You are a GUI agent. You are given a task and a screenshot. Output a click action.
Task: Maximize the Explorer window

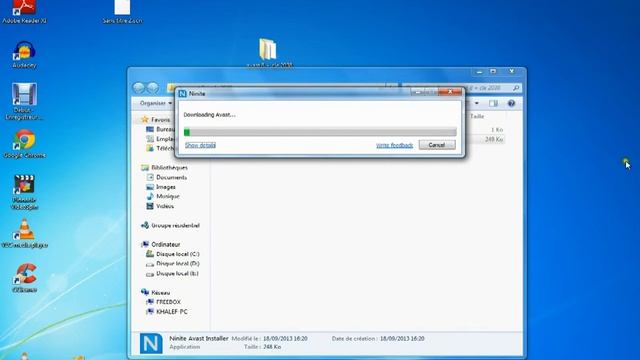(x=493, y=72)
